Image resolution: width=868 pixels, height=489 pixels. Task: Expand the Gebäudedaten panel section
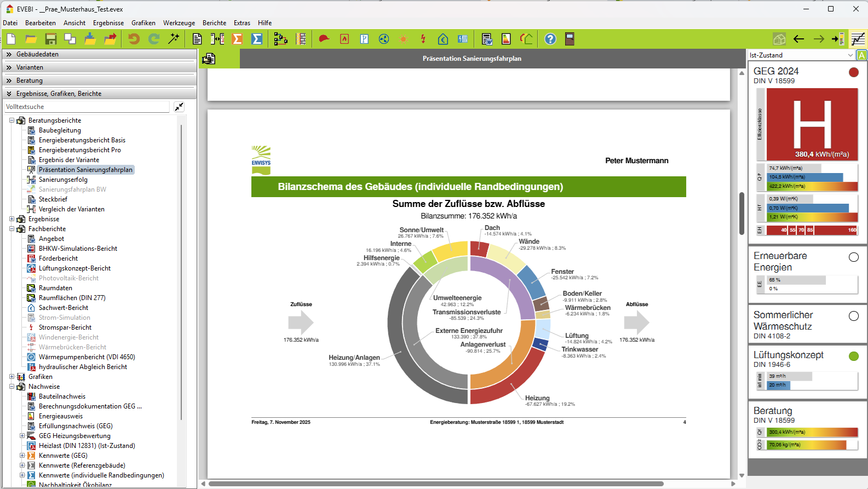[9, 54]
